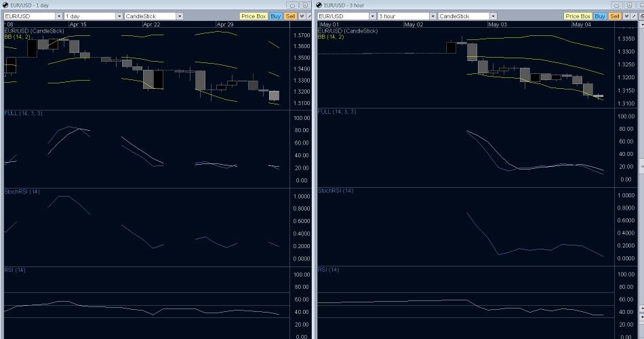
Task: Select the StochRSI (14) label in the 1 day chart
Action: pyautogui.click(x=22, y=191)
